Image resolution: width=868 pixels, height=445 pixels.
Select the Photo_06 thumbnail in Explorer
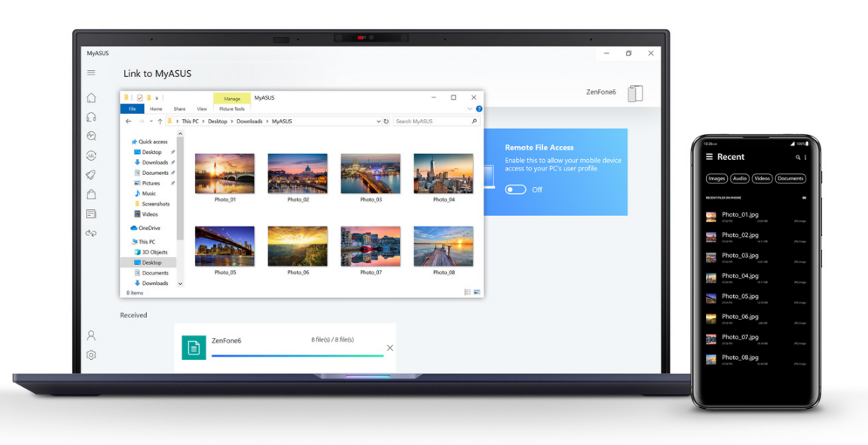click(298, 246)
